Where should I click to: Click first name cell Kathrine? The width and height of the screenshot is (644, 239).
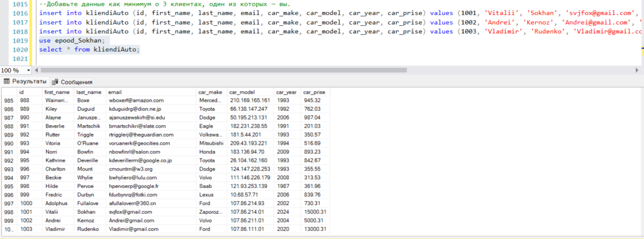click(x=58, y=160)
